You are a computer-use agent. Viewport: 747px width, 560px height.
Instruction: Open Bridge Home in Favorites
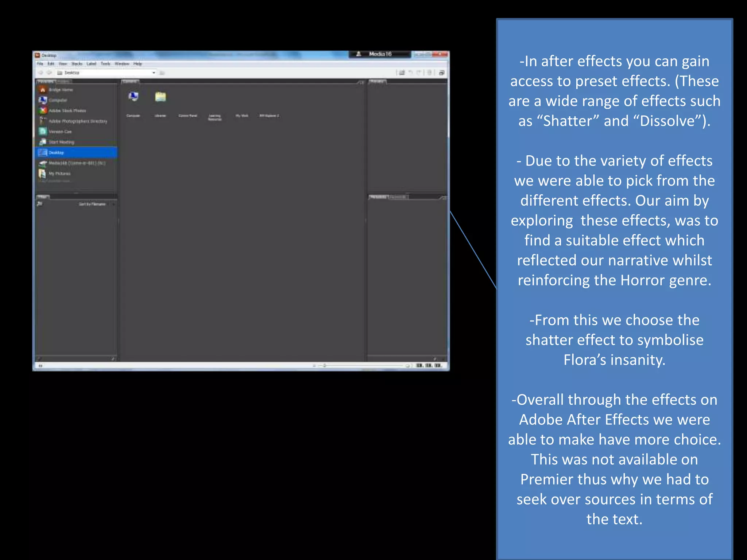pyautogui.click(x=60, y=90)
